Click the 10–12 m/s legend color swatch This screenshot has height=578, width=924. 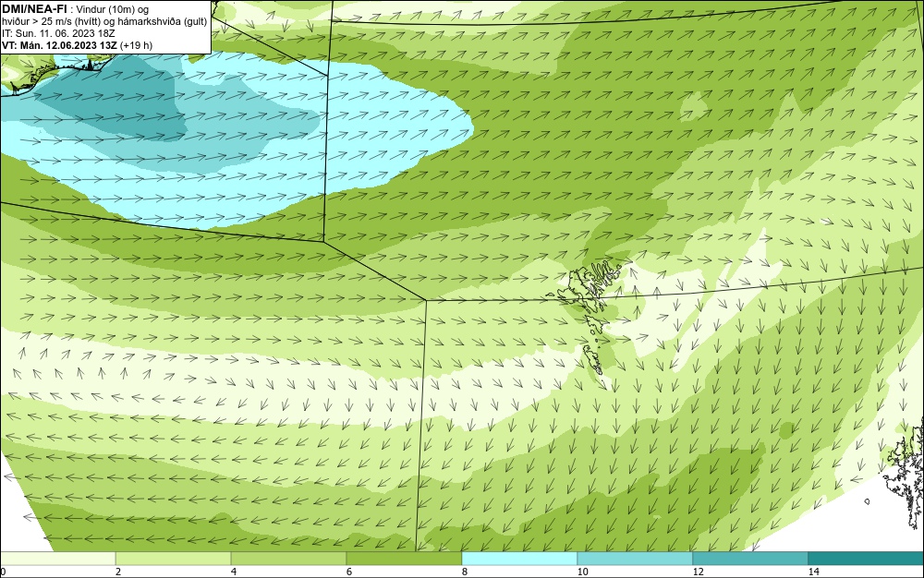636,559
